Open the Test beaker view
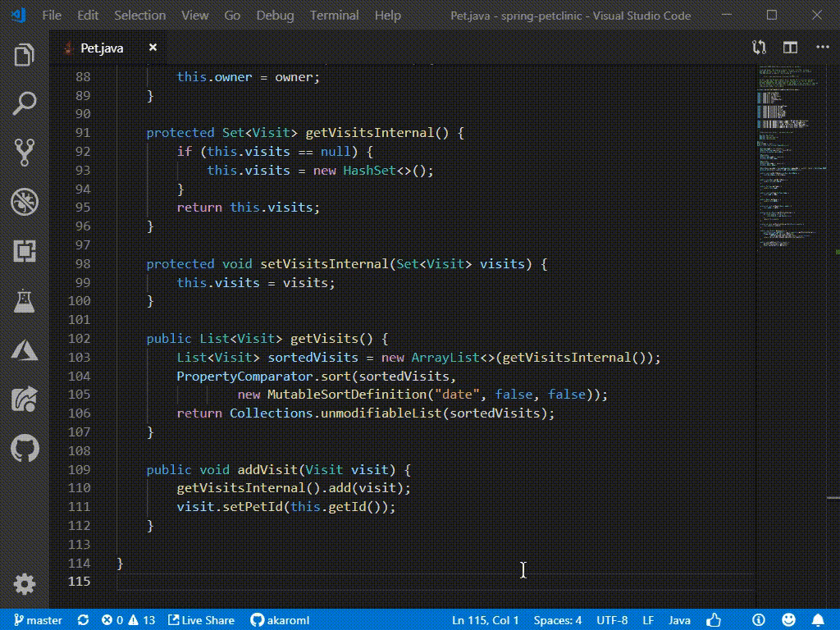The height and width of the screenshot is (630, 840). (x=25, y=301)
